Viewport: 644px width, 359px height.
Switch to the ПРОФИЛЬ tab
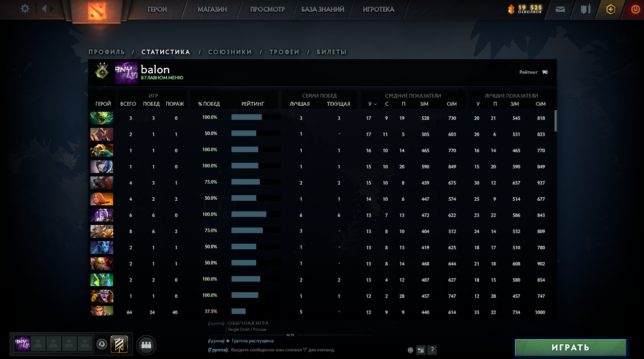click(x=107, y=52)
